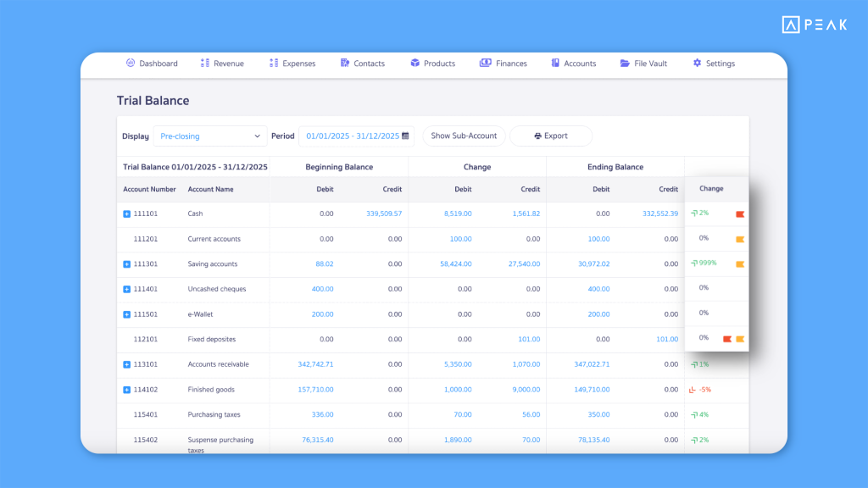868x488 pixels.
Task: Open the Pre-closing display dropdown
Action: [209, 136]
